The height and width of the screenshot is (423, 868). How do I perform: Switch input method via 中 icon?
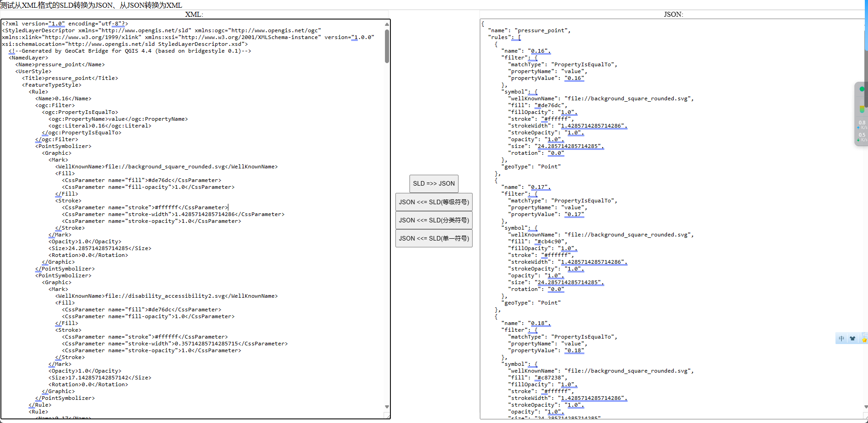[x=841, y=339]
